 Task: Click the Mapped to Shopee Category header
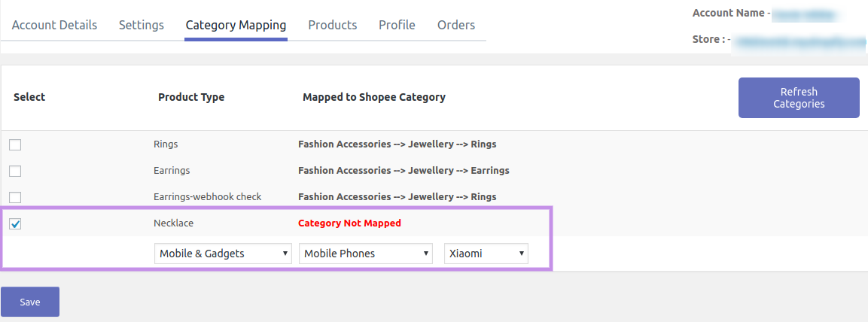[373, 97]
